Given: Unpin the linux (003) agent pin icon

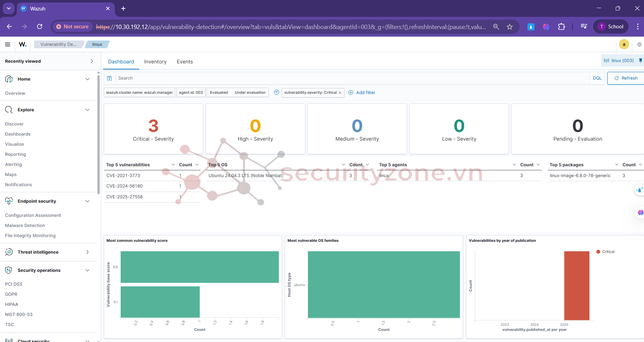Looking at the screenshot, I should point(640,61).
